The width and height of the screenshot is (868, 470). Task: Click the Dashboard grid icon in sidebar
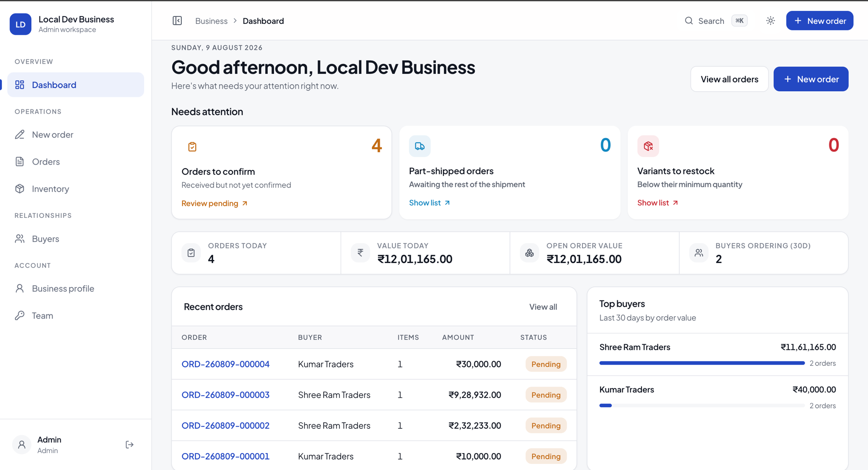(20, 85)
